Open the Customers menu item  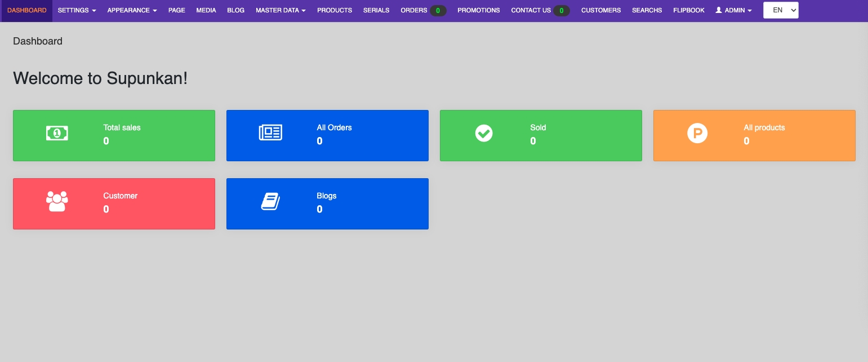pos(601,11)
